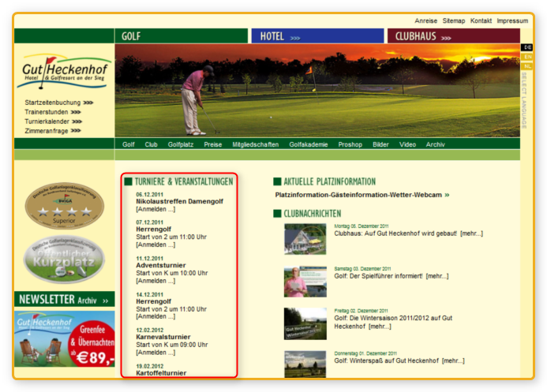Open mehr for Clubhaus wird gebaut
This screenshot has width=547, height=392.
tap(472, 233)
